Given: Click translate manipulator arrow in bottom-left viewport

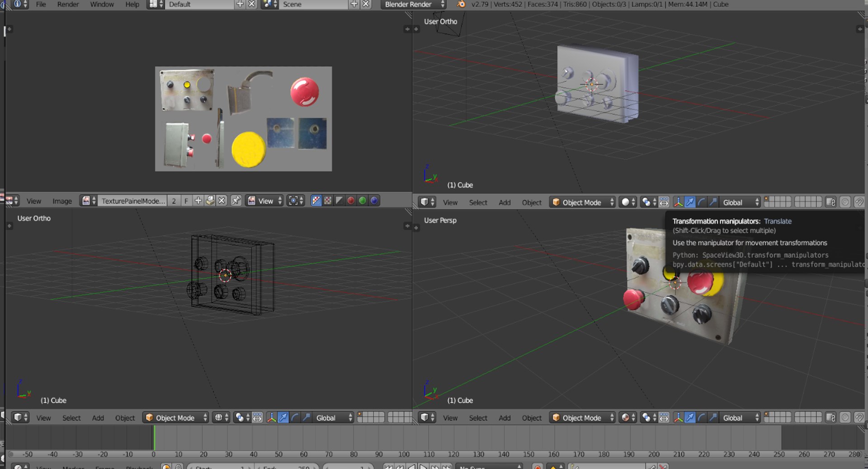Looking at the screenshot, I should tap(283, 418).
